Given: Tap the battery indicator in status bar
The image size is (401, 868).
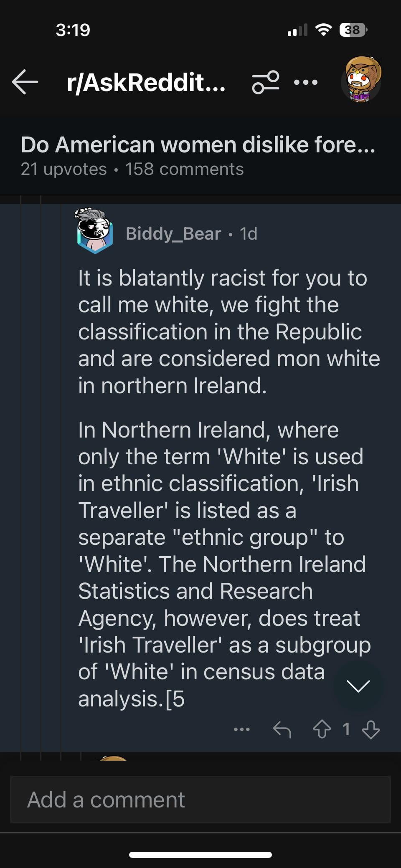Looking at the screenshot, I should point(353,30).
